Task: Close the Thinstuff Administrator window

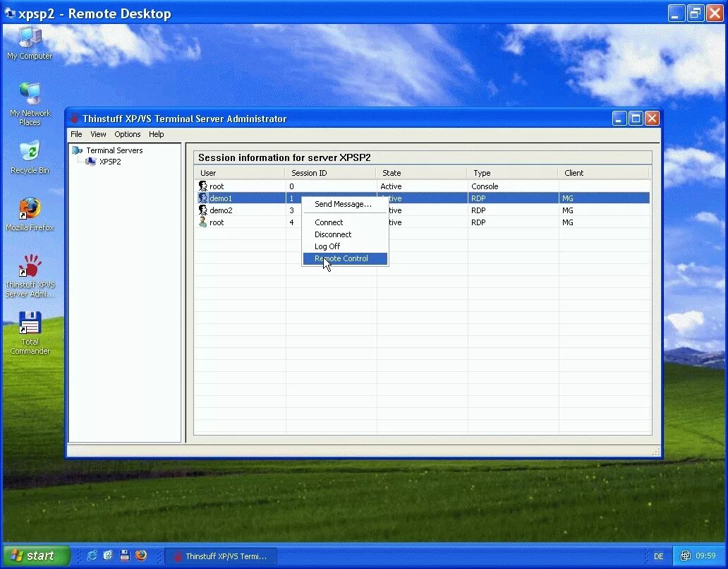Action: click(x=652, y=119)
